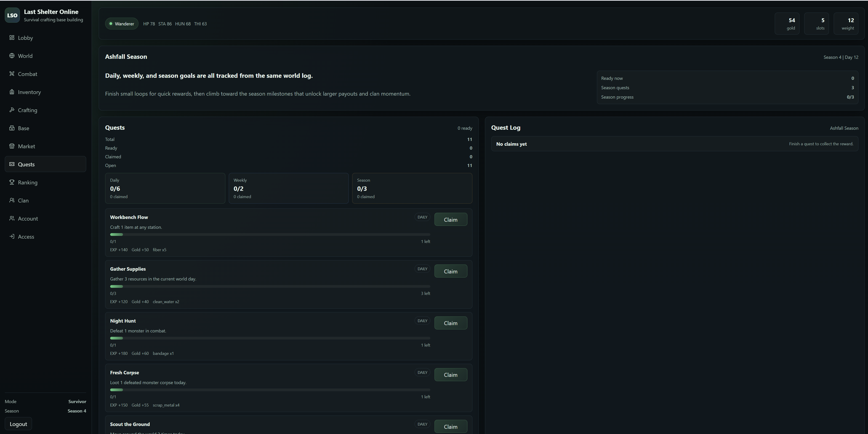
Task: Click the Ranking trophy icon
Action: click(12, 182)
